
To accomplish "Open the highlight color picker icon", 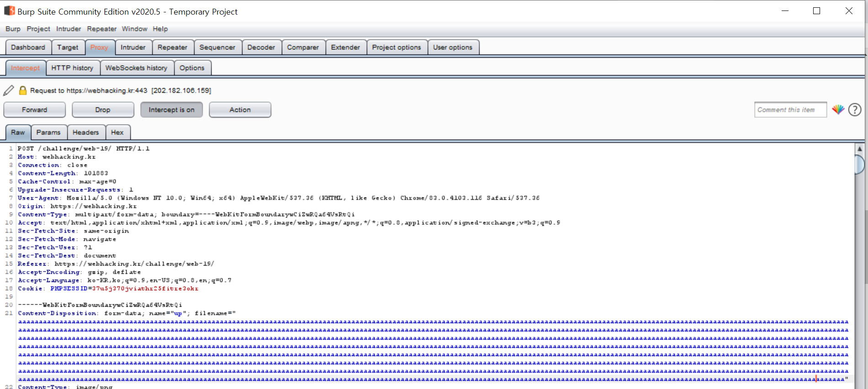I will (x=838, y=110).
